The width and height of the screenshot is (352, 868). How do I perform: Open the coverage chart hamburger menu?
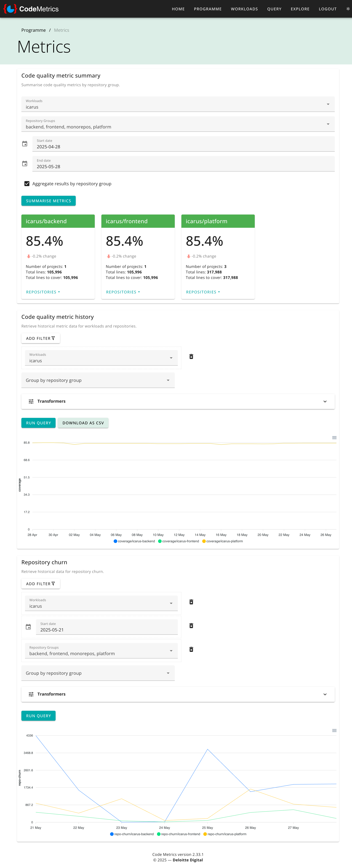click(334, 438)
